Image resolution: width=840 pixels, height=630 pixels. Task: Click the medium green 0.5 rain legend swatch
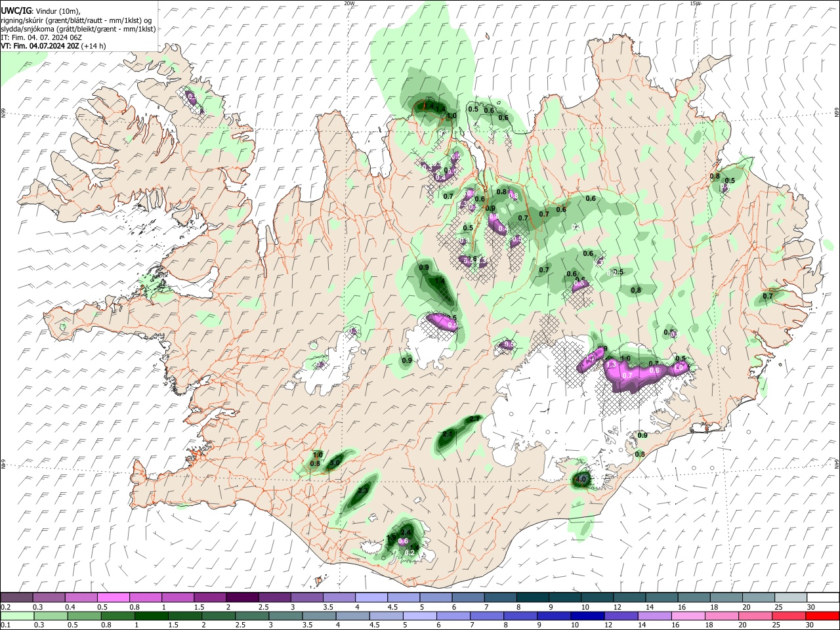pyautogui.click(x=84, y=616)
